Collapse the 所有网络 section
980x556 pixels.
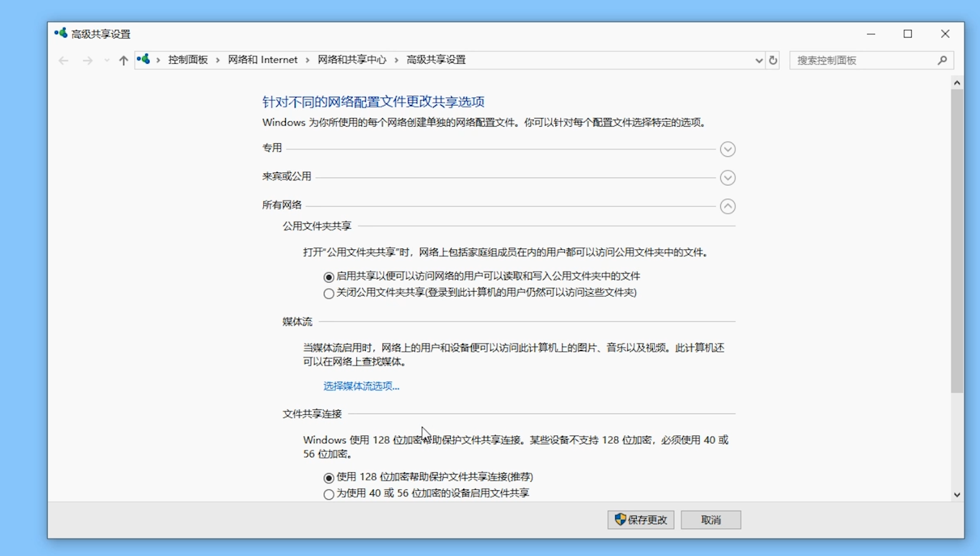coord(727,207)
